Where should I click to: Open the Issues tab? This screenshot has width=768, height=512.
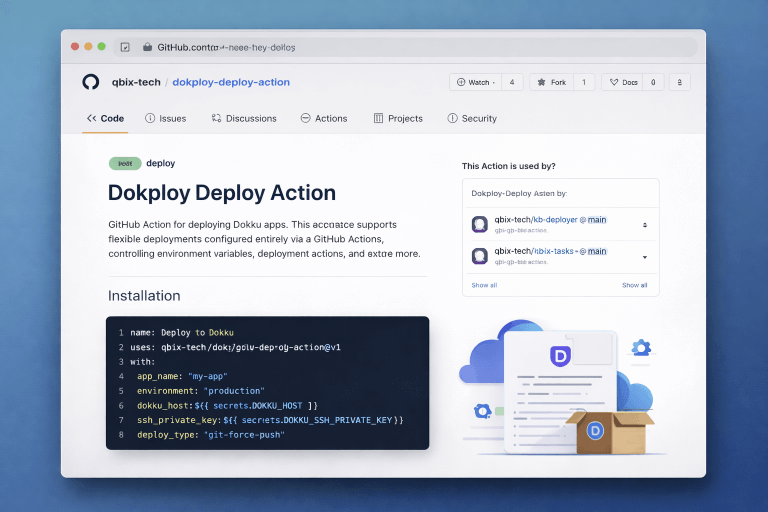click(x=166, y=118)
